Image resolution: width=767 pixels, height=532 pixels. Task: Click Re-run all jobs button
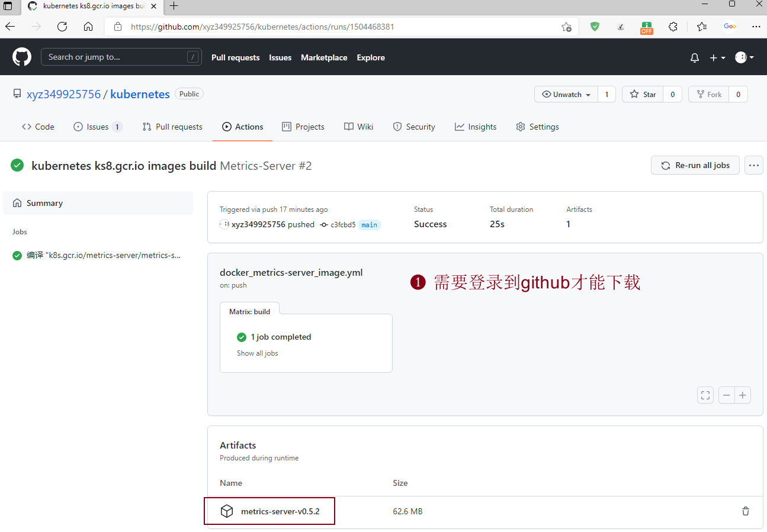point(695,165)
